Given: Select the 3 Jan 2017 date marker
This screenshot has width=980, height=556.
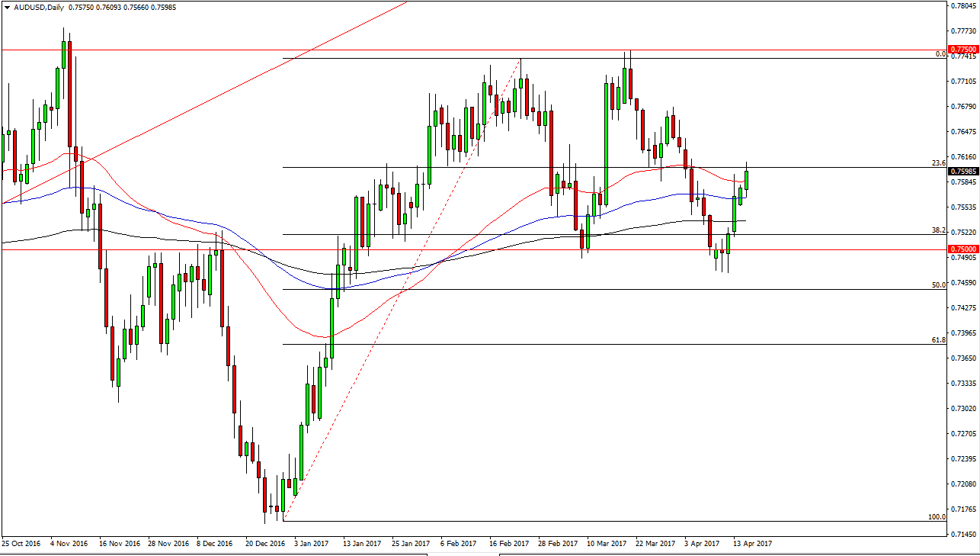Looking at the screenshot, I should click(310, 544).
